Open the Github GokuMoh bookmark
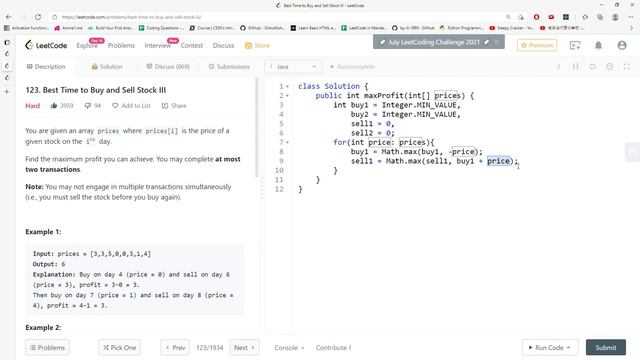This screenshot has width=640, height=360. click(262, 28)
